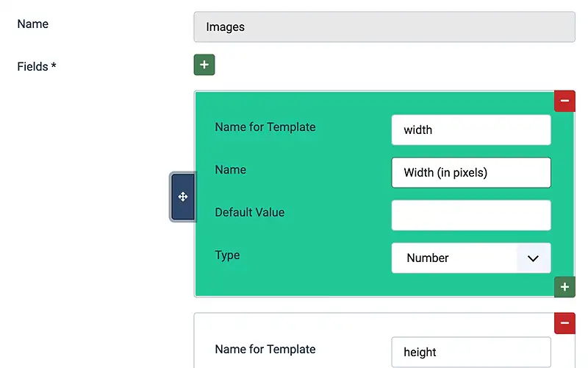Focus the template input containing height

point(471,353)
